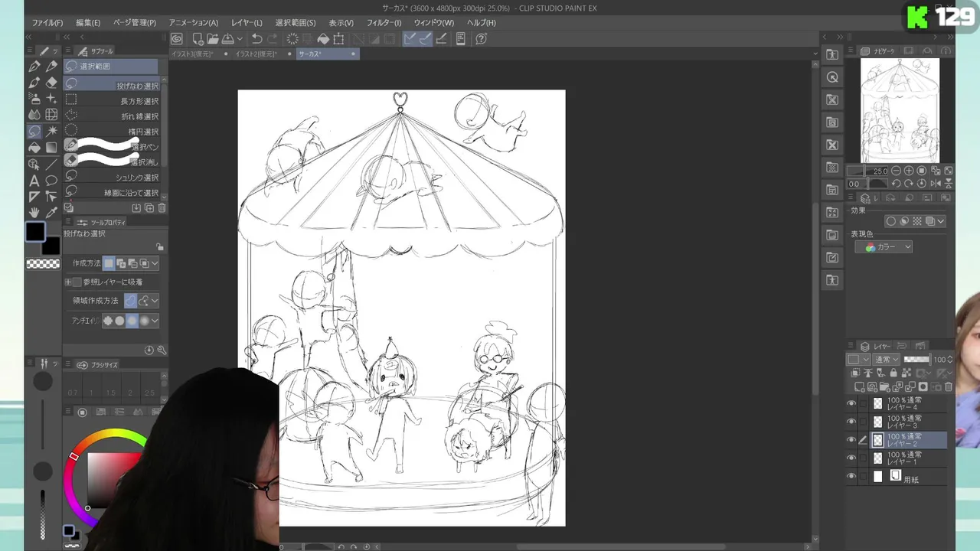Open CLIP STUDIO launcher icon
This screenshot has height=551, width=980.
tap(177, 38)
